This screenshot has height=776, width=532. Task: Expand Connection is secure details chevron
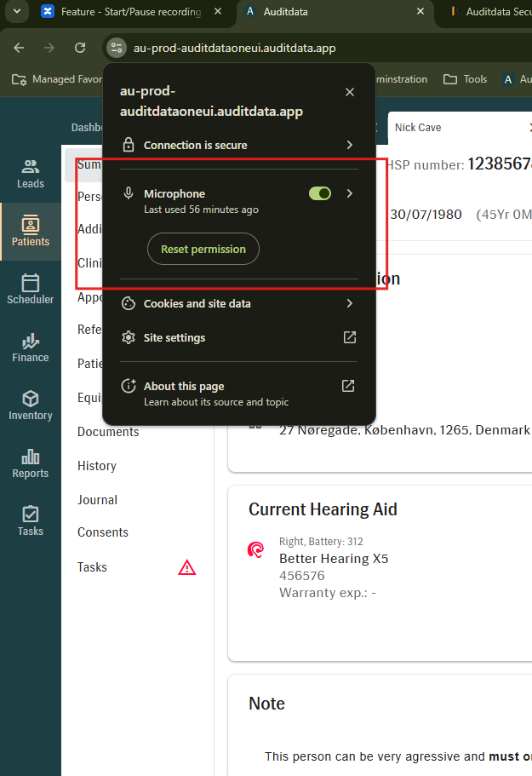pyautogui.click(x=350, y=145)
